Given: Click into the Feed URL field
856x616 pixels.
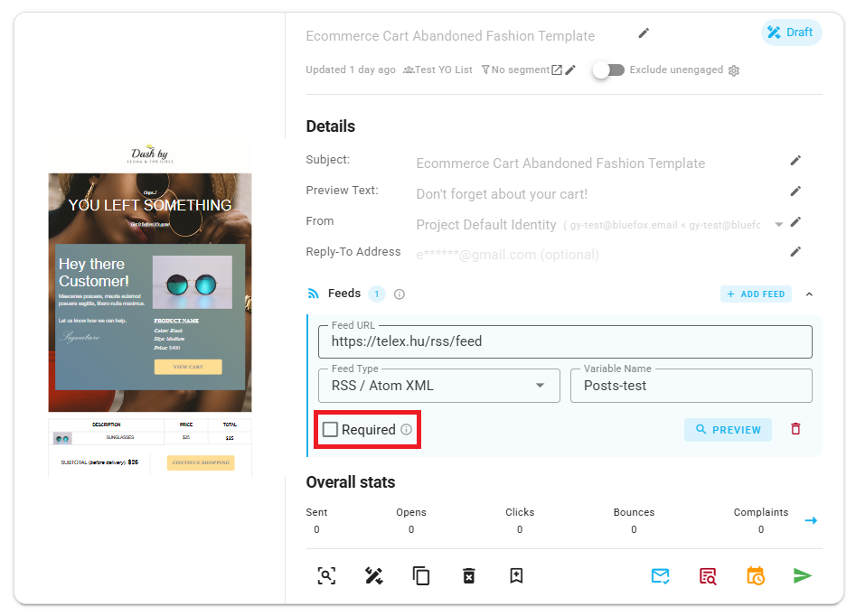Looking at the screenshot, I should 565,341.
